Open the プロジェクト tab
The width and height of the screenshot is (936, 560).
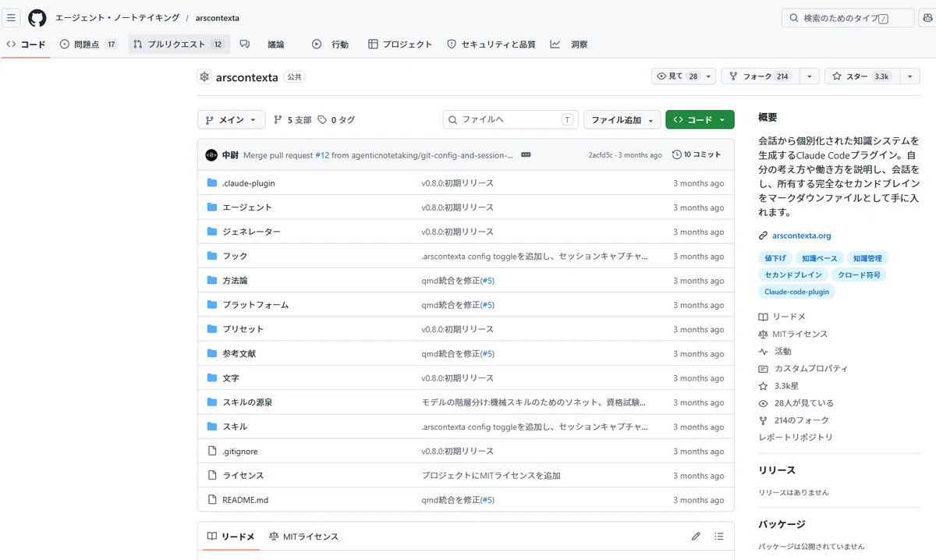coord(400,44)
